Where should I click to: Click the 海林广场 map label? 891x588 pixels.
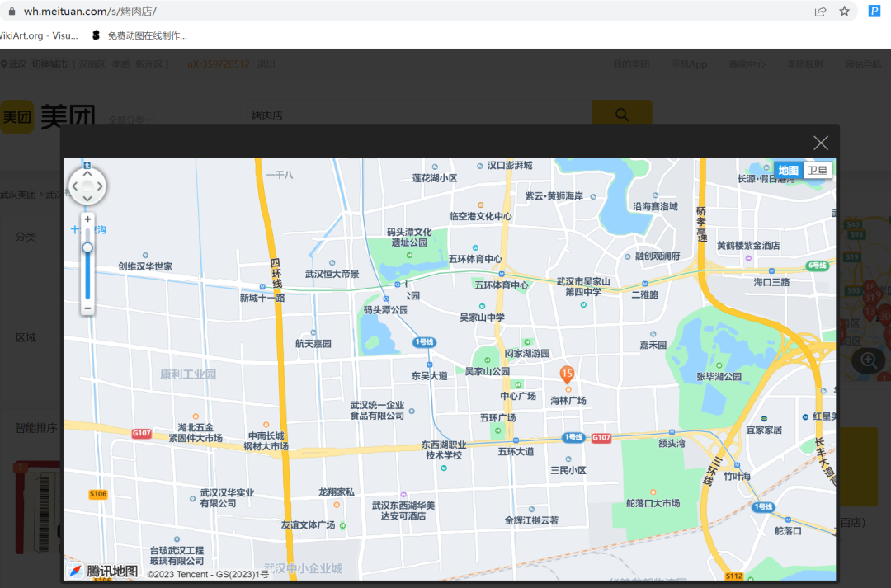(568, 401)
